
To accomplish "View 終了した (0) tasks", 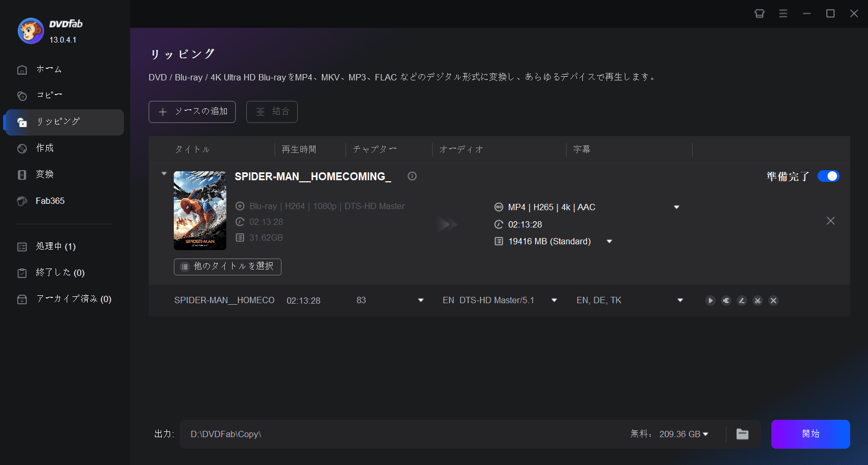I will [x=65, y=273].
